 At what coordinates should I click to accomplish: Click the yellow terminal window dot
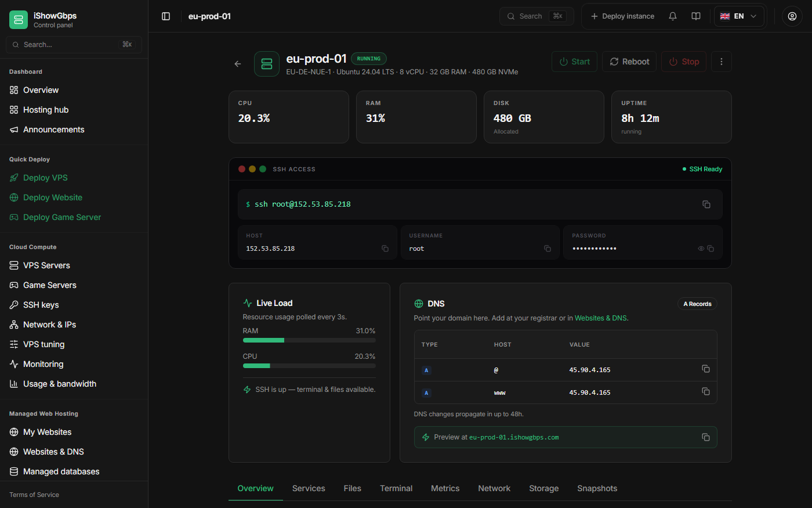pyautogui.click(x=252, y=169)
